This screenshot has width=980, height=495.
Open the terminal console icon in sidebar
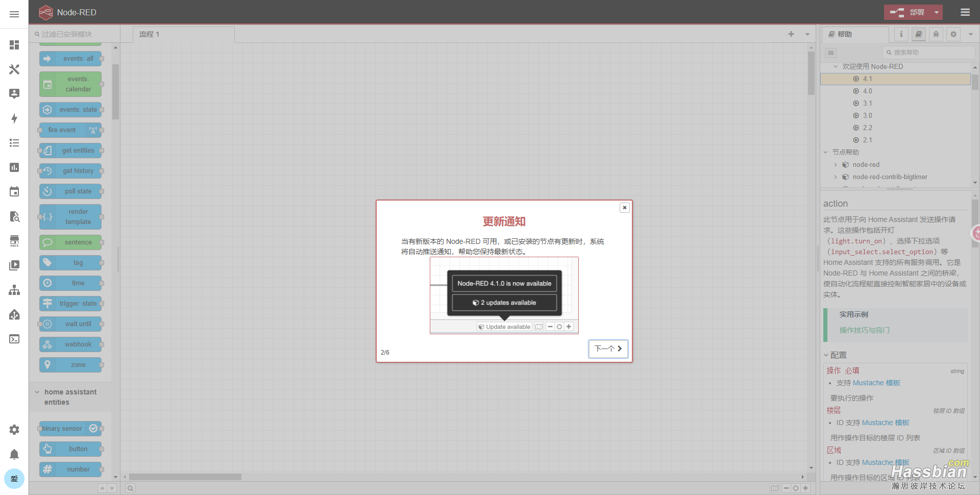pos(14,339)
